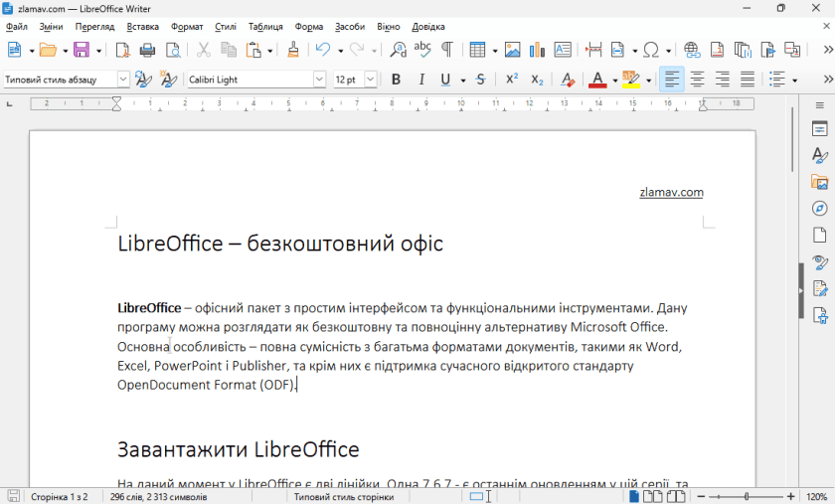Open a file with the folder icon

point(48,50)
